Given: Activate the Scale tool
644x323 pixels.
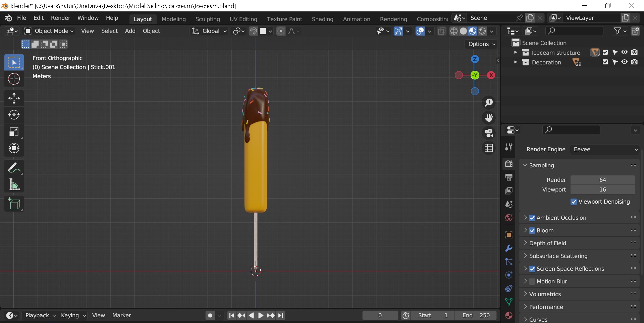Looking at the screenshot, I should coord(14,131).
